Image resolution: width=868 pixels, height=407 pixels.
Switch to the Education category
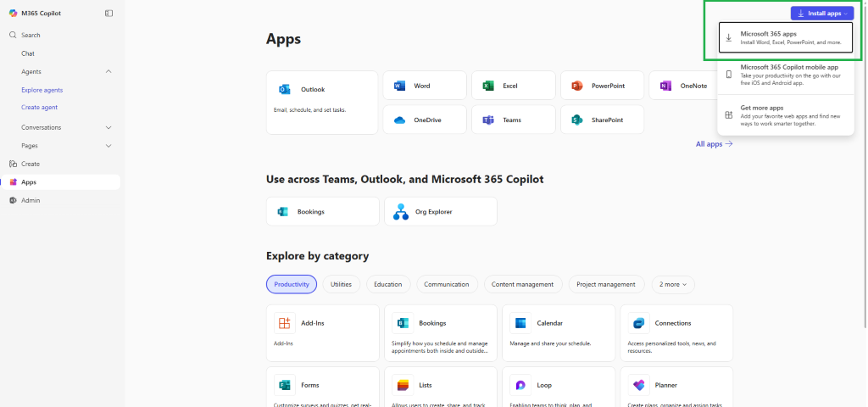(x=388, y=284)
